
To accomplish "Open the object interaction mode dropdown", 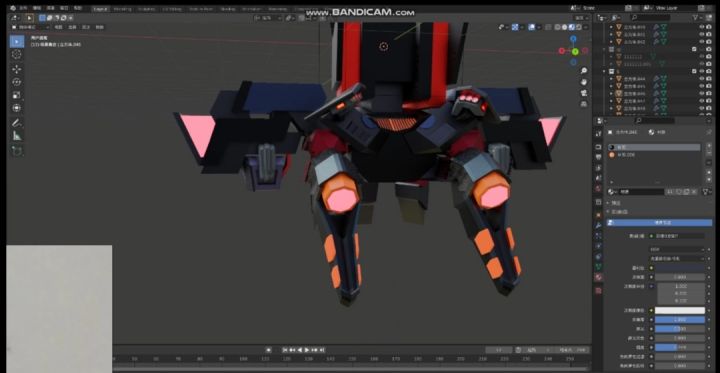I will [30, 27].
